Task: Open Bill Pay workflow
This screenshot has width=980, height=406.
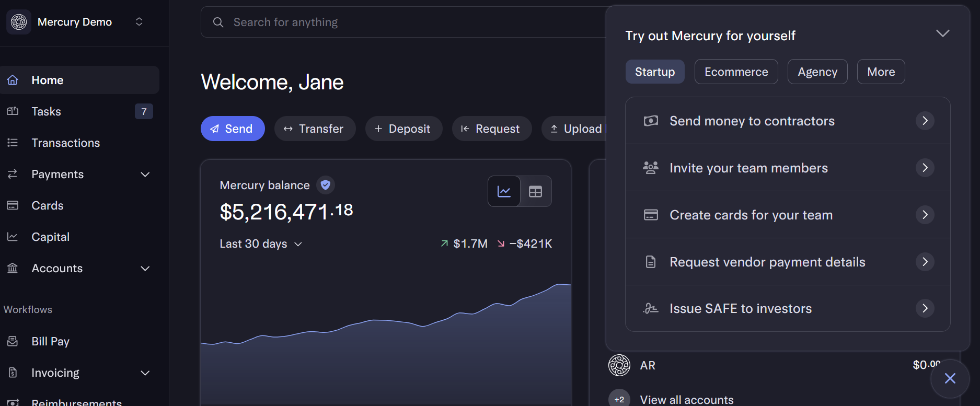Action: [79, 341]
